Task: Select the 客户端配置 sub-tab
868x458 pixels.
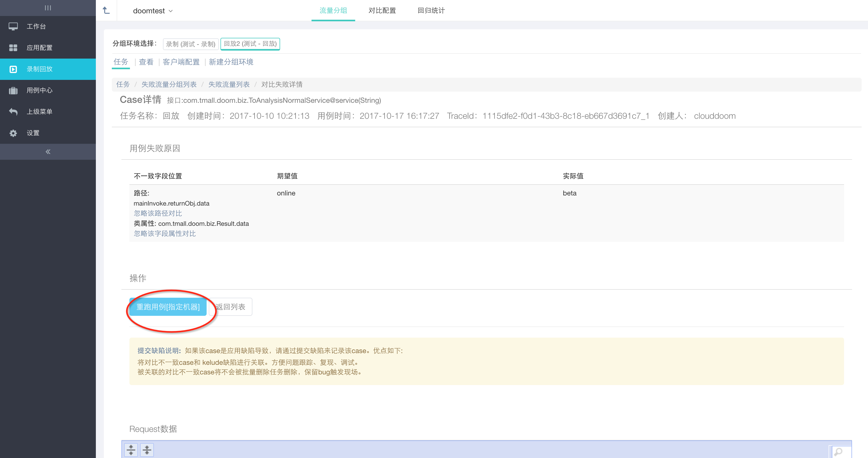Action: [x=181, y=62]
